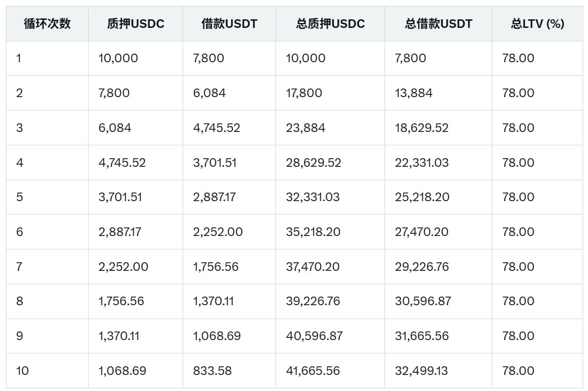Click the 总质押USDC column header
This screenshot has height=391, width=588.
(x=330, y=24)
